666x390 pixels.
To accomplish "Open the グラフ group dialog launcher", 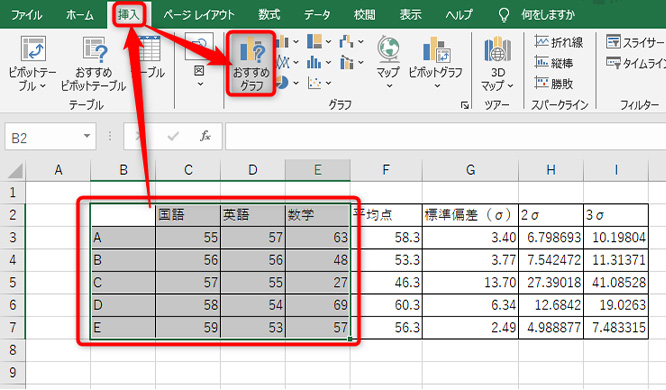I will pos(465,105).
